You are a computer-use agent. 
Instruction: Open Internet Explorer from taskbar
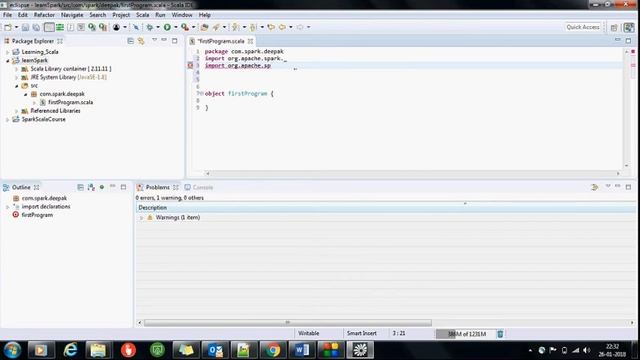(70, 350)
